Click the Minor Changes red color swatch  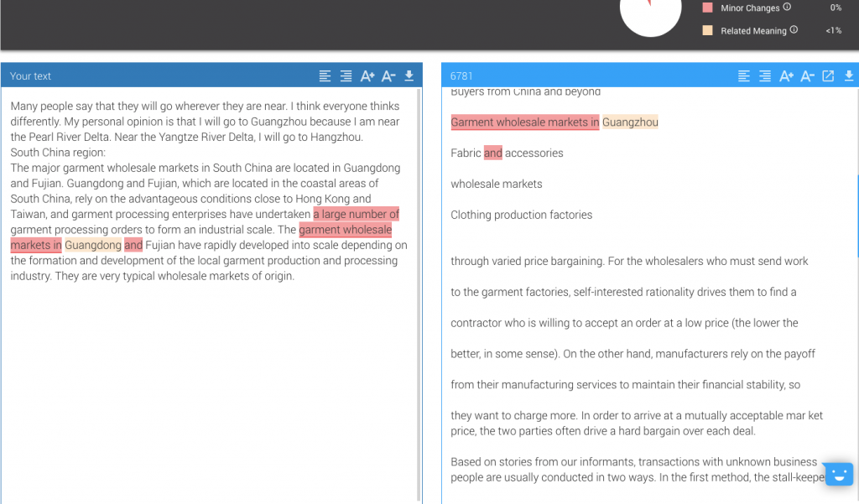click(707, 8)
